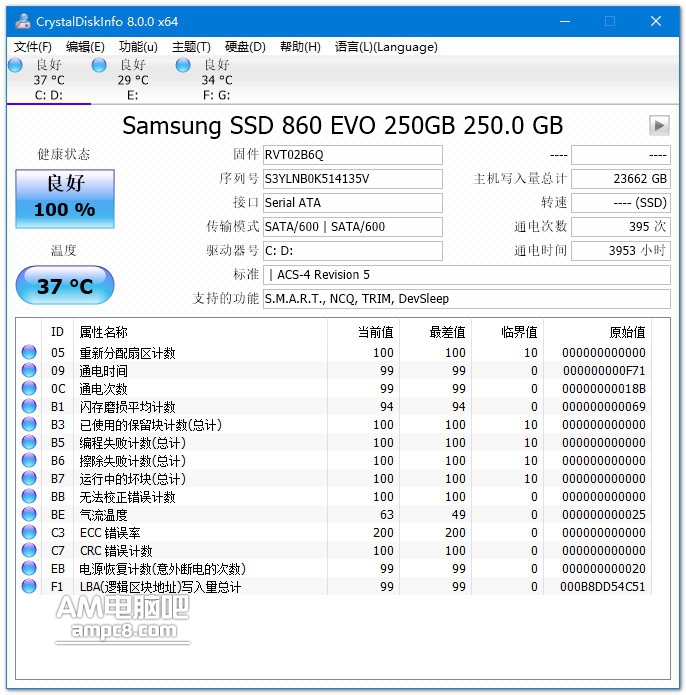Open the 文件(F) menu

(x=32, y=47)
